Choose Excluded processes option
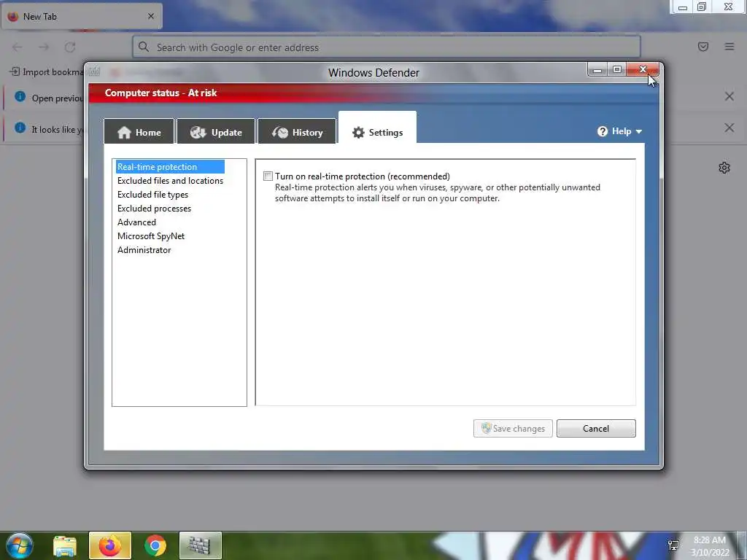747x560 pixels. tap(154, 208)
